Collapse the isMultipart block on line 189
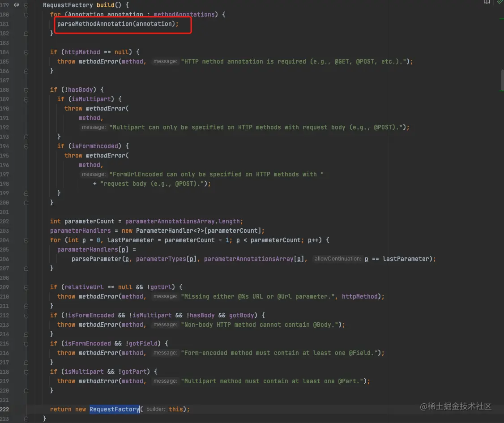The width and height of the screenshot is (504, 423). tap(26, 99)
